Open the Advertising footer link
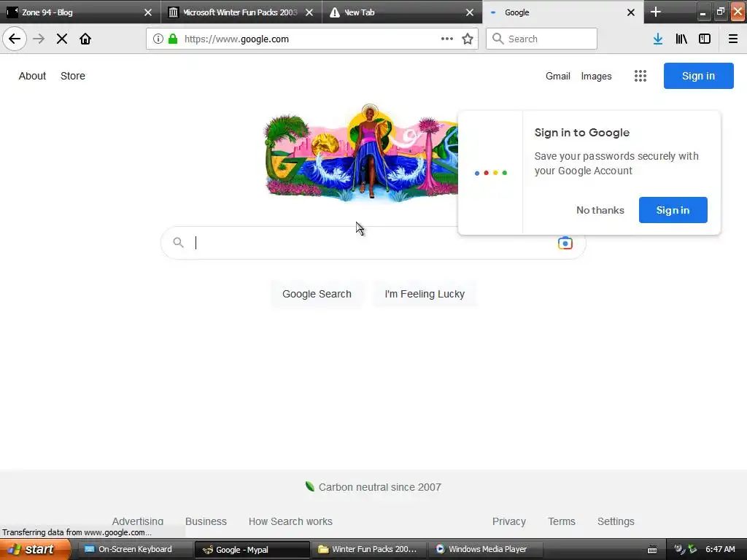 point(138,521)
